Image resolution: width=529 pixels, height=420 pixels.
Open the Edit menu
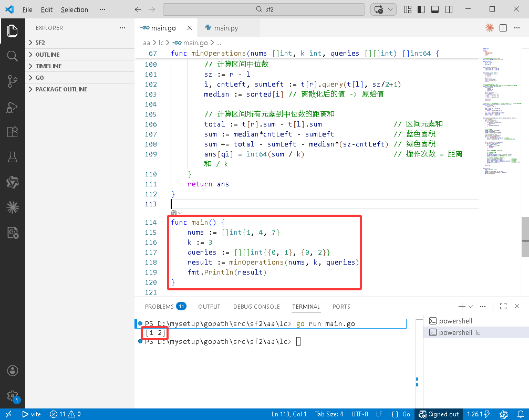(47, 9)
